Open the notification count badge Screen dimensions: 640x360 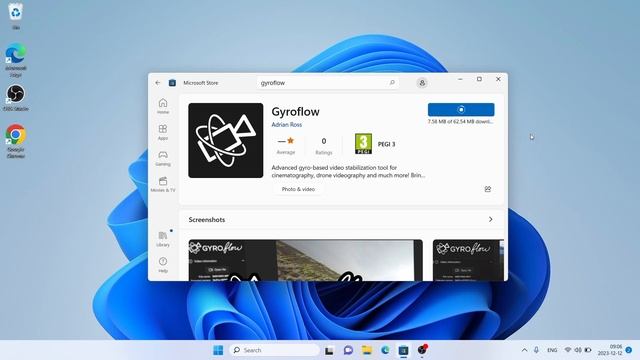629,350
